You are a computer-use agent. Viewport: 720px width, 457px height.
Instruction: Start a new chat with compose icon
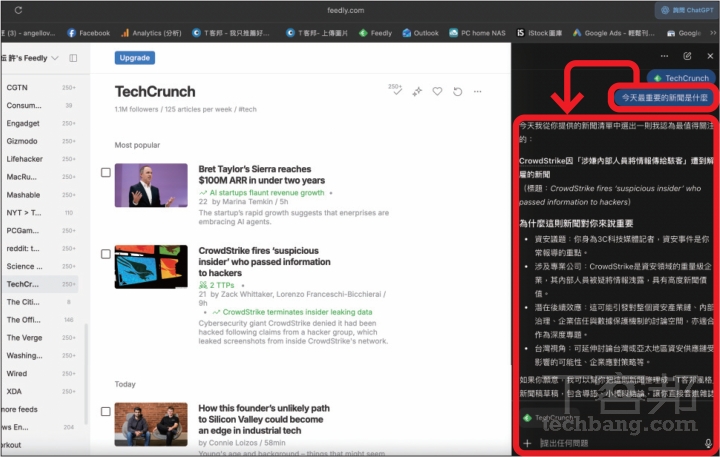[x=687, y=56]
